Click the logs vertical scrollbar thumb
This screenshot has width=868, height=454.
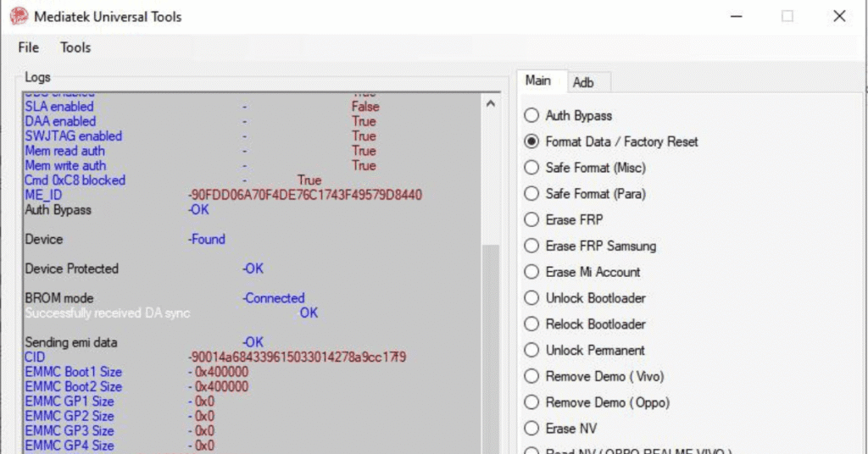(x=491, y=348)
